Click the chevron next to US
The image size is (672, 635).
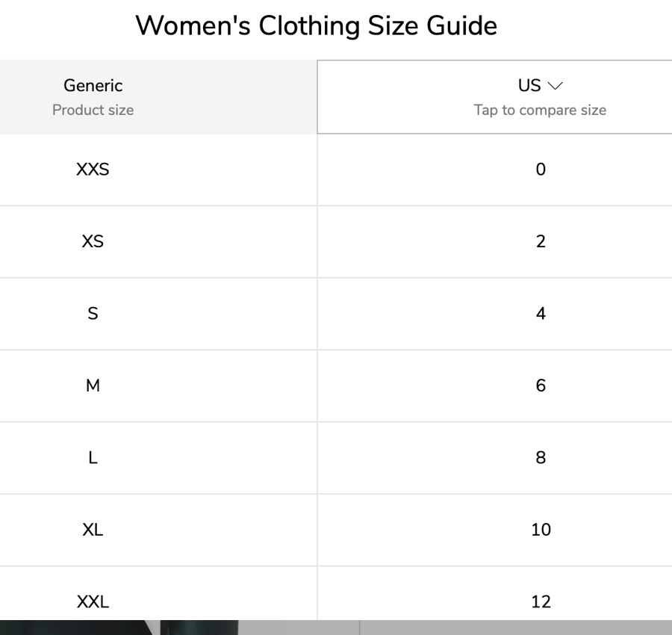pos(555,86)
